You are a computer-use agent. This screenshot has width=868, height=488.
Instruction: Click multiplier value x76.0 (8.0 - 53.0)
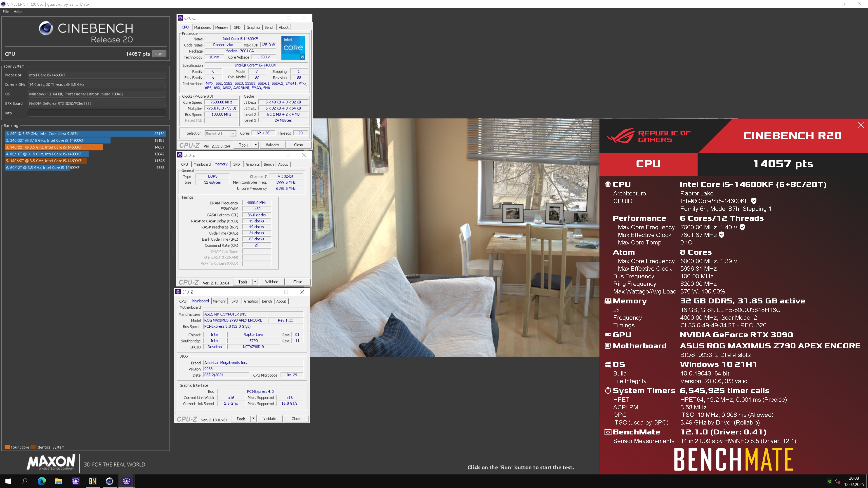(x=221, y=108)
